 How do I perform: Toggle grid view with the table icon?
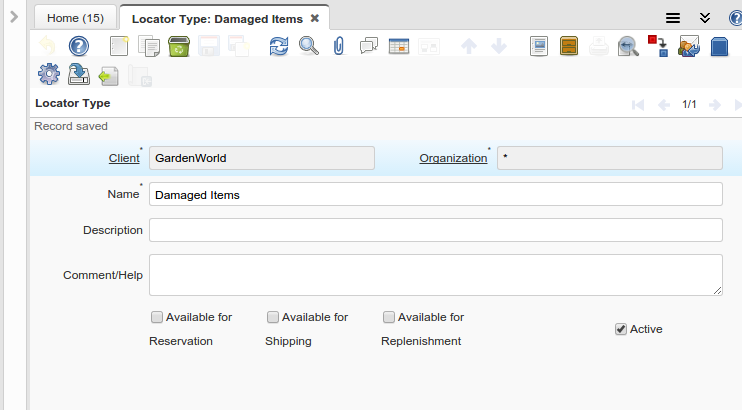pos(398,46)
